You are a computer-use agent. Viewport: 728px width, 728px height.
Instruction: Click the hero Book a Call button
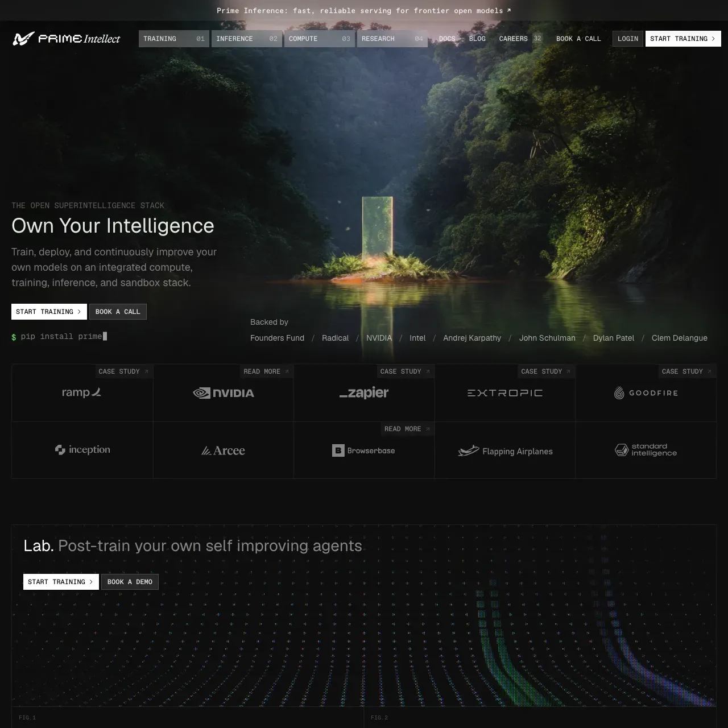tap(118, 312)
